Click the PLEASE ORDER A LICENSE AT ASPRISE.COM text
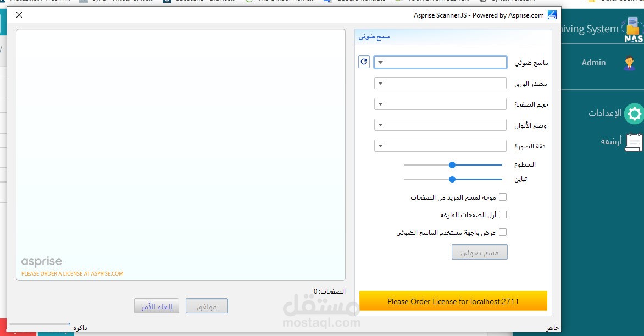Image resolution: width=644 pixels, height=336 pixels. pos(73,273)
